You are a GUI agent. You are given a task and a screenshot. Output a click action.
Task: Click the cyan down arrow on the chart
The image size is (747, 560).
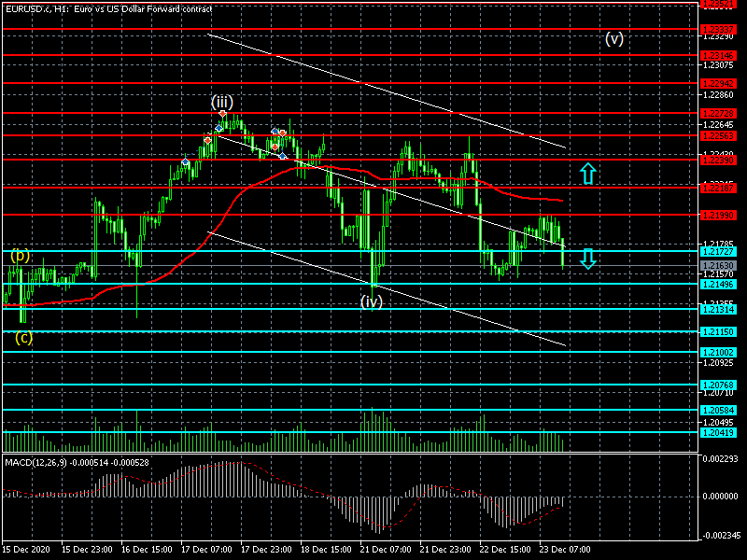(588, 259)
